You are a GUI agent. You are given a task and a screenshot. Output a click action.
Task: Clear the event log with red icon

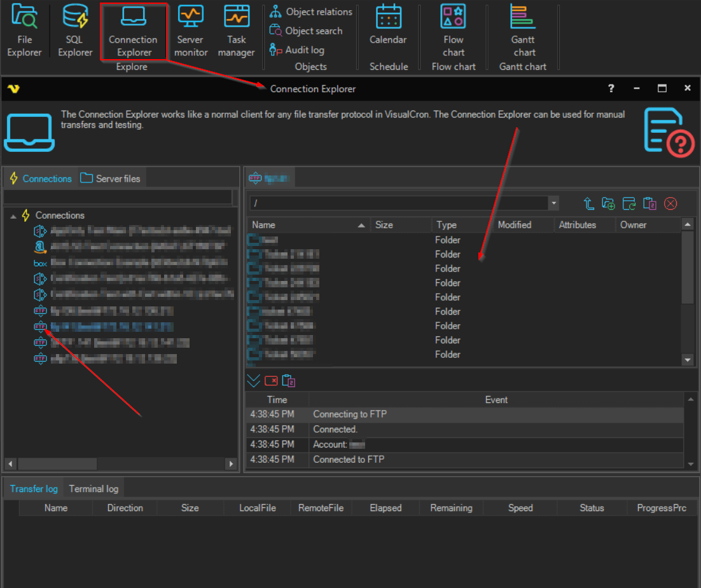[271, 381]
